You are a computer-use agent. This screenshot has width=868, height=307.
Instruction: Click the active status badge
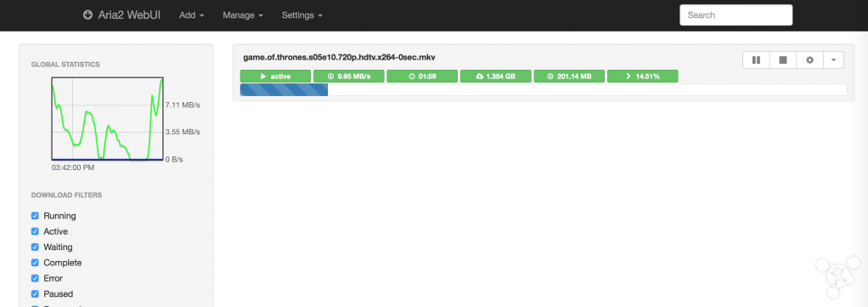point(275,77)
